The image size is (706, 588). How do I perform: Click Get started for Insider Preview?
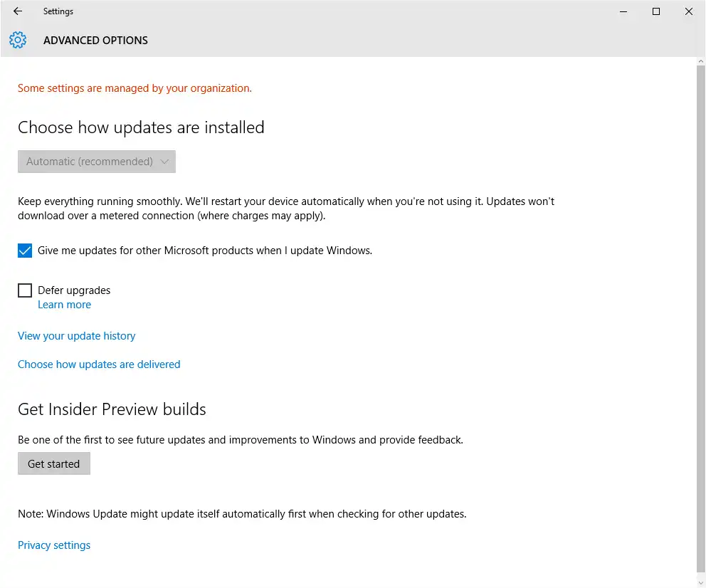click(x=54, y=463)
